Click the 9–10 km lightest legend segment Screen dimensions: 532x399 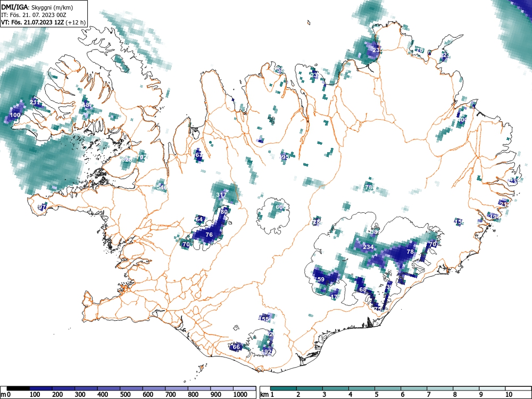(492, 388)
